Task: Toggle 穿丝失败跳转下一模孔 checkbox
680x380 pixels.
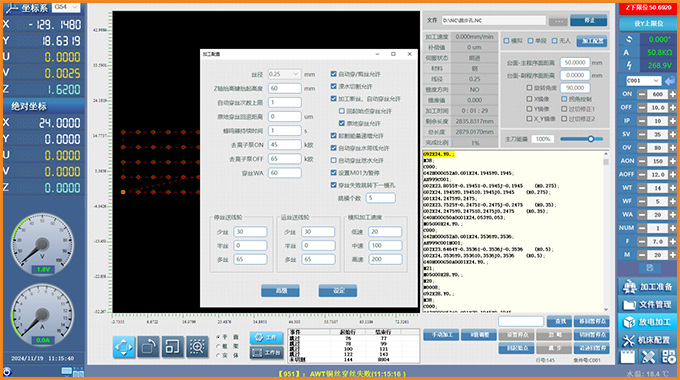Action: pyautogui.click(x=333, y=185)
